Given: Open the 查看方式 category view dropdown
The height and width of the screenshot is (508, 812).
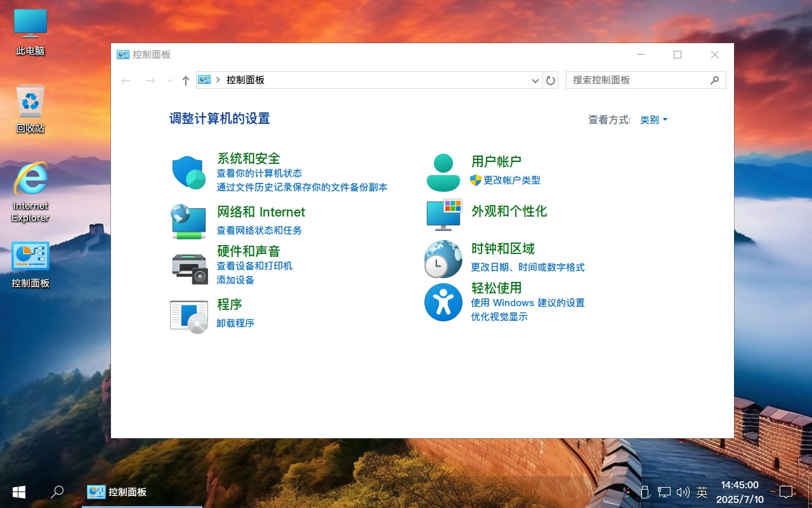Looking at the screenshot, I should coord(653,119).
